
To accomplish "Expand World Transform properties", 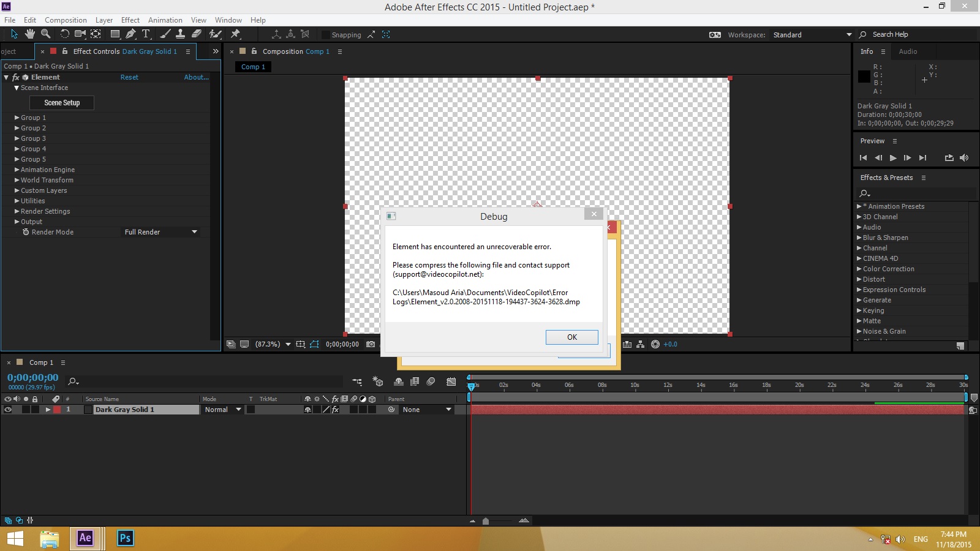I will 17,180.
